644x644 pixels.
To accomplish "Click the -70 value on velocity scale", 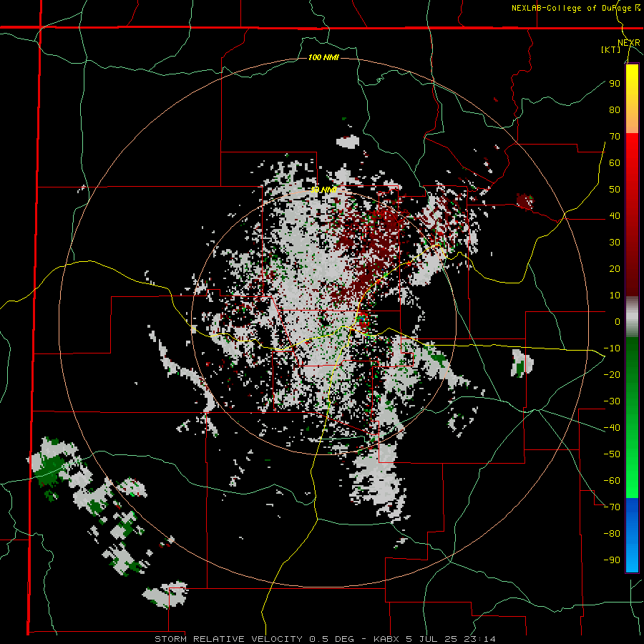I will [612, 507].
